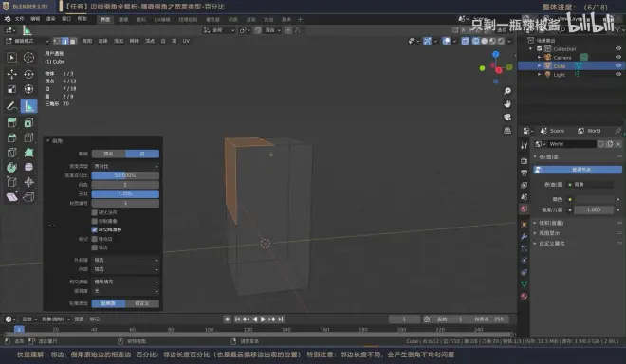Viewport: 626px width, 364px height.
Task: Adjust the bevel width percent slider showing 50%
Action: [125, 175]
